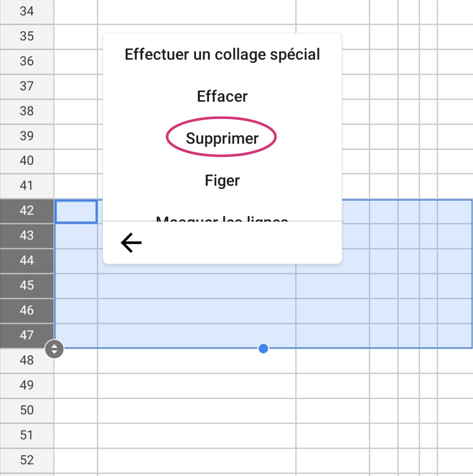
Task: Select row header 42
Action: [27, 211]
